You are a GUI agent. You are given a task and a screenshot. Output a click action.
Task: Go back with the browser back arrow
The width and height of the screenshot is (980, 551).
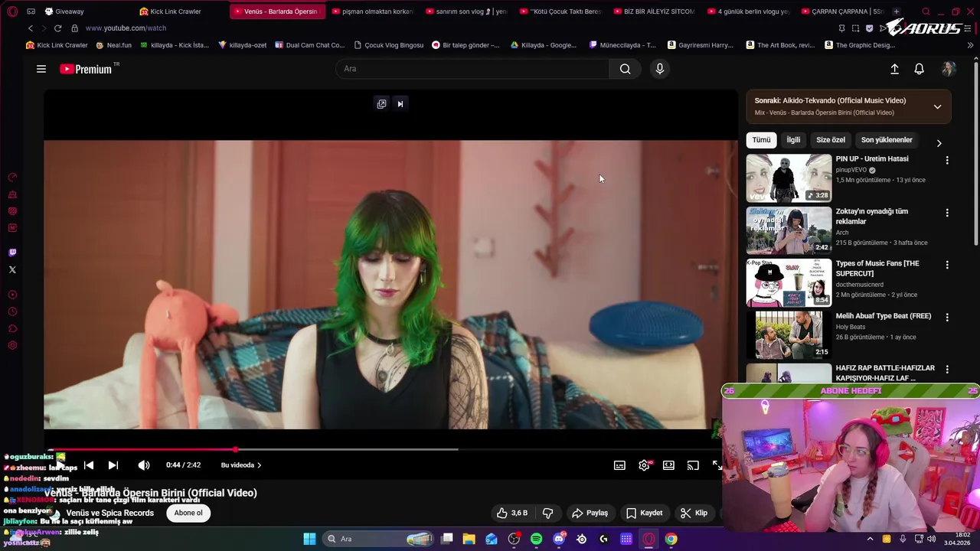(x=31, y=28)
